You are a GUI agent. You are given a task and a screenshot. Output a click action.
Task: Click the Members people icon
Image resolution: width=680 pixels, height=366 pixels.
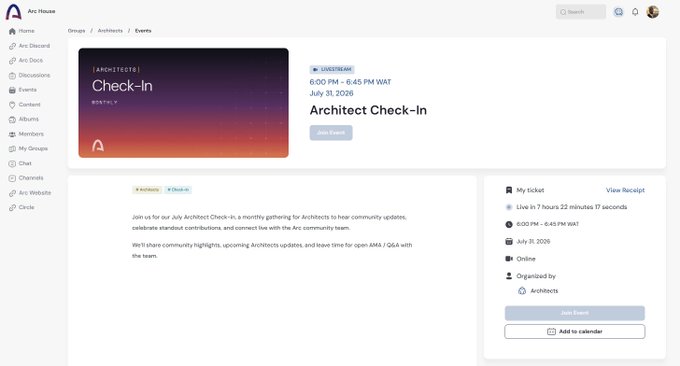[x=12, y=134]
